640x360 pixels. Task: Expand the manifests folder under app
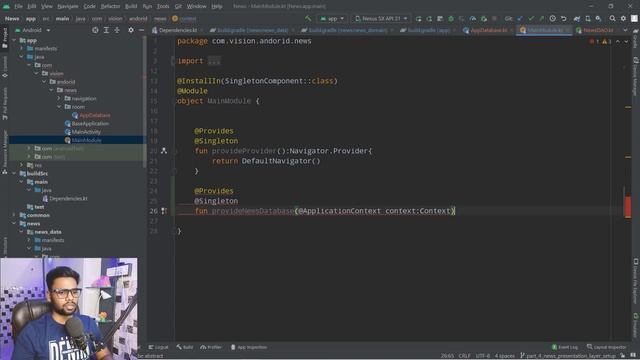point(22,49)
